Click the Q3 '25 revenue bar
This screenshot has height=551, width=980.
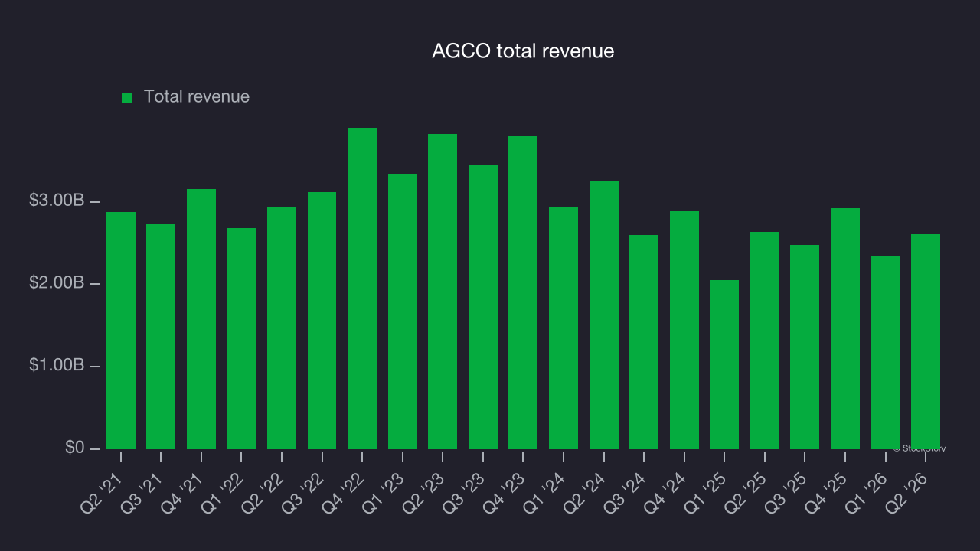(805, 347)
